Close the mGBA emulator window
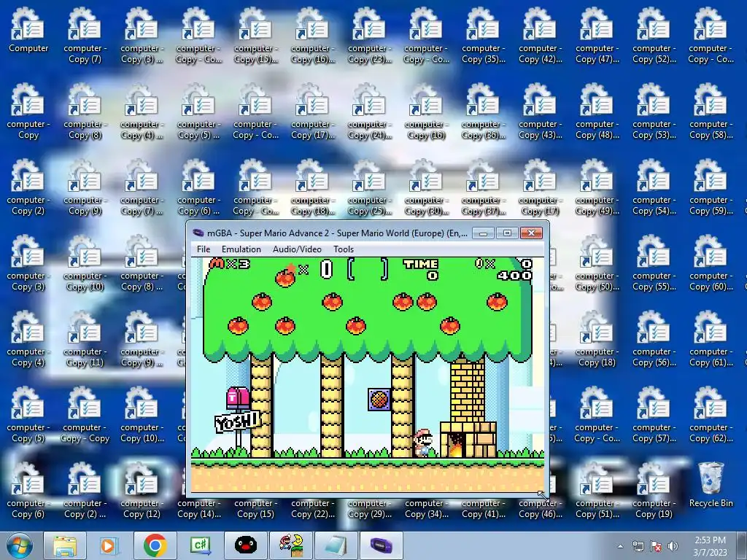Viewport: 747px width, 560px height. click(531, 233)
